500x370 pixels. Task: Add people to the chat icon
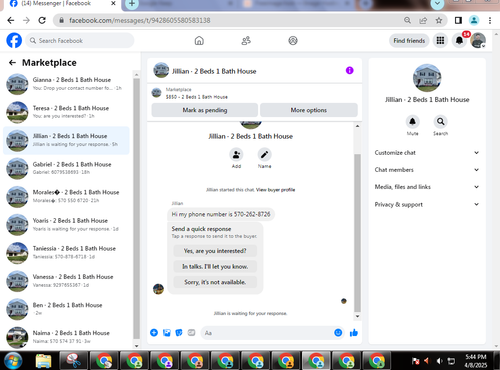tap(236, 155)
